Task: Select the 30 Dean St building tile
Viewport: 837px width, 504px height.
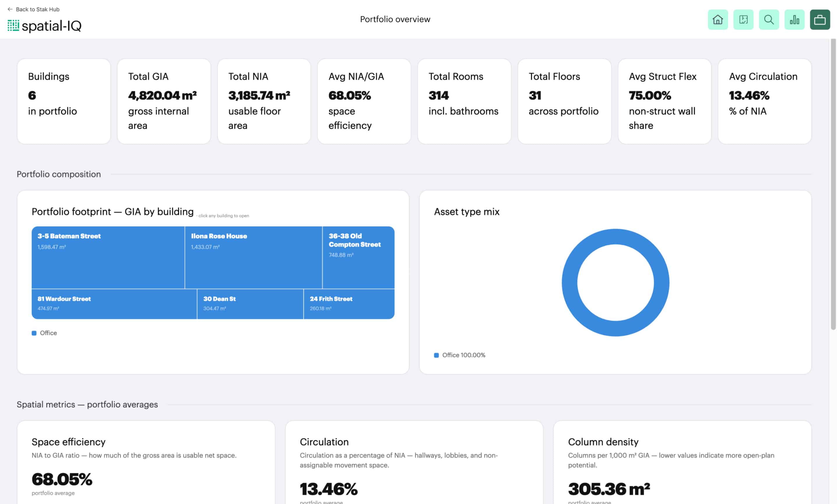Action: (250, 304)
